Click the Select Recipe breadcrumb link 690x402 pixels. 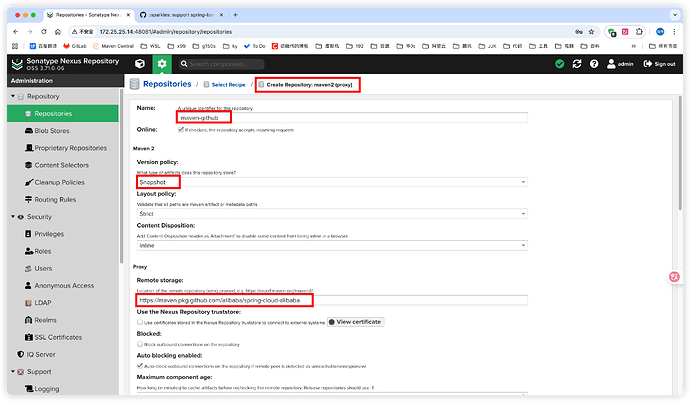click(228, 84)
